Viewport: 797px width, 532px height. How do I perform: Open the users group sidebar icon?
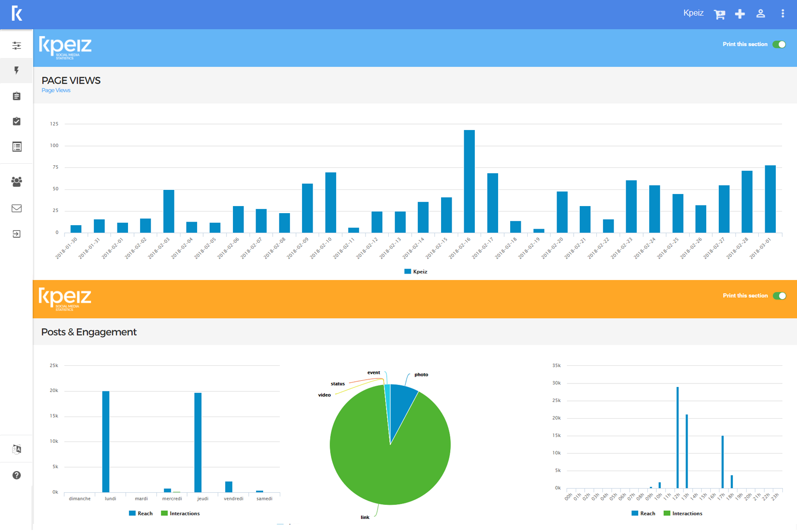click(x=17, y=182)
